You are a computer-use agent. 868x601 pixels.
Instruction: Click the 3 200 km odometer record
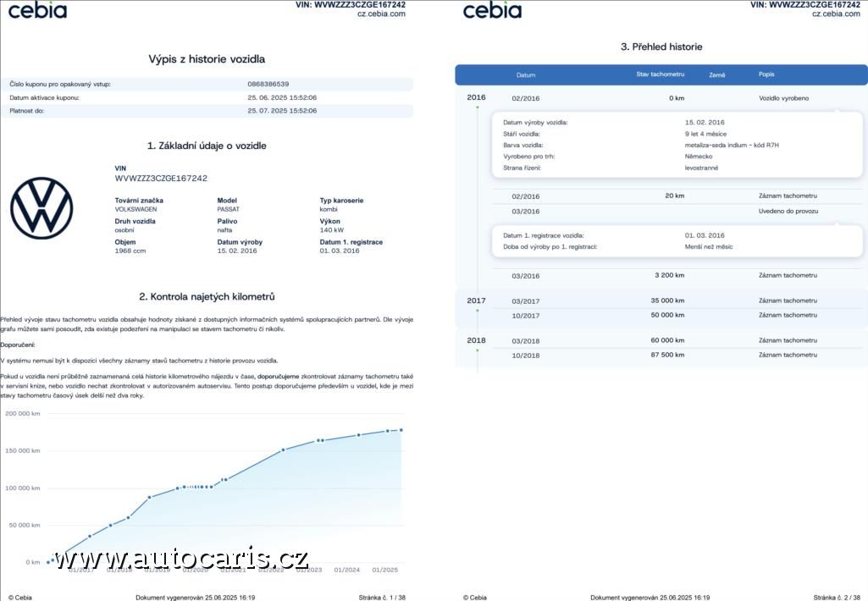tap(670, 275)
